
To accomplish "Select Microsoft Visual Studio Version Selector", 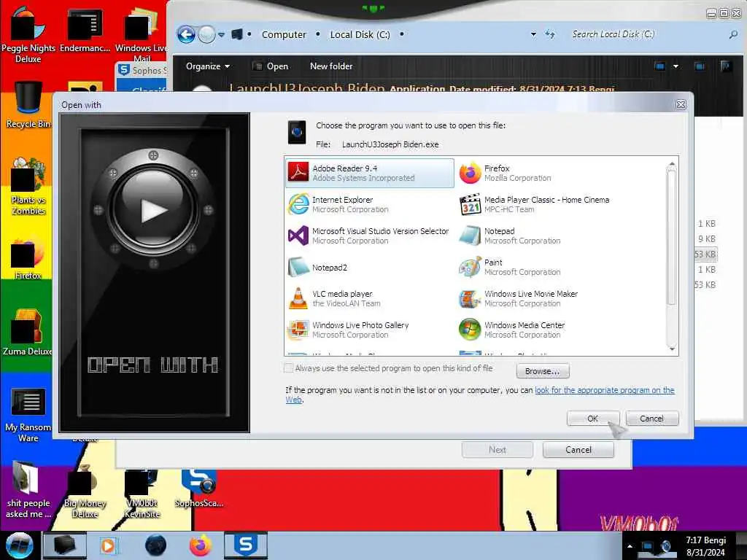I will point(368,236).
